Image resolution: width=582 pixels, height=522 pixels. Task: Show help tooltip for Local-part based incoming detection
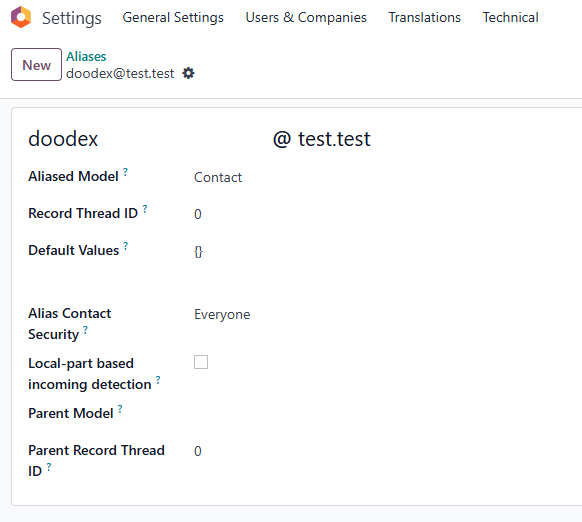pos(158,379)
